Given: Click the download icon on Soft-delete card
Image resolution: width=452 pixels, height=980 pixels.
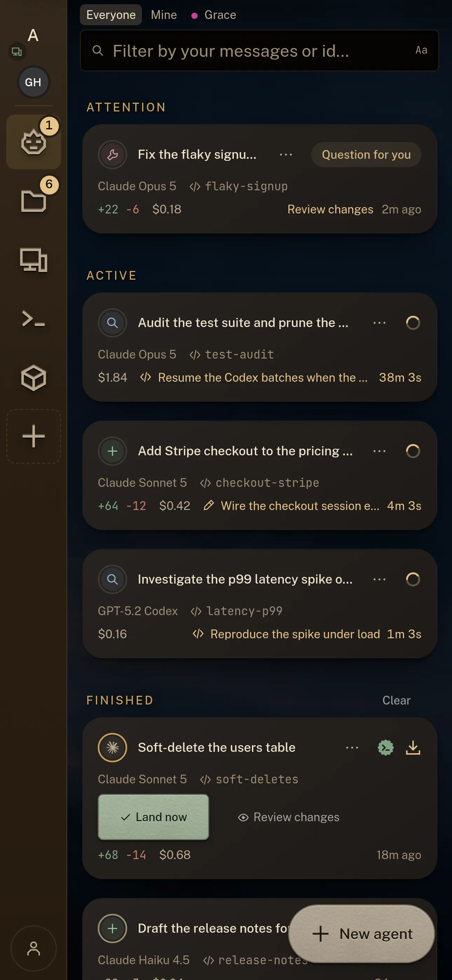Looking at the screenshot, I should coord(413,748).
